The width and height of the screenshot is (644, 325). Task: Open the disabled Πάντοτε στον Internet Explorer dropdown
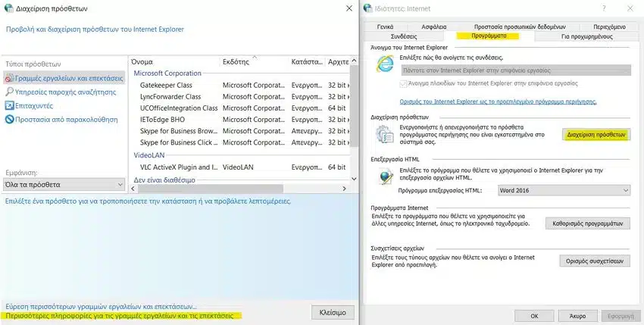click(516, 70)
